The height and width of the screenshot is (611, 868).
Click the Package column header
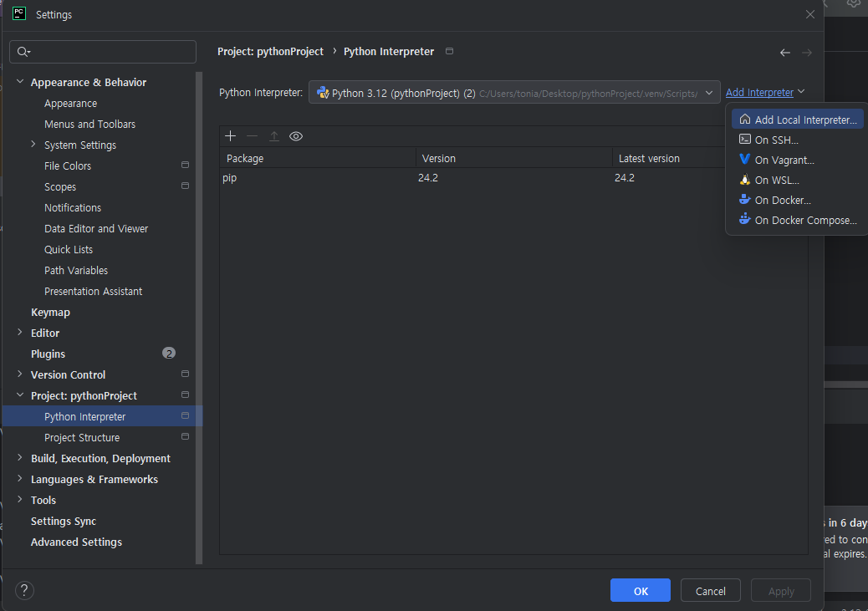[318, 158]
